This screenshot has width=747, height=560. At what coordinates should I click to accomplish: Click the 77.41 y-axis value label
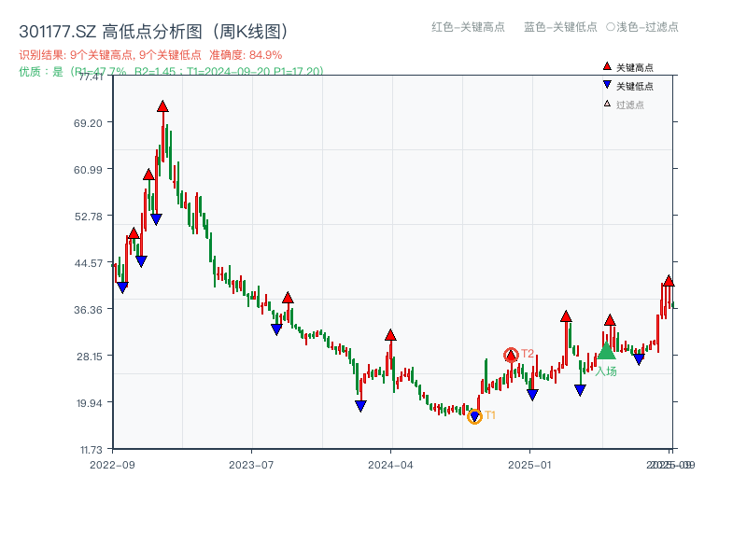[x=91, y=79]
